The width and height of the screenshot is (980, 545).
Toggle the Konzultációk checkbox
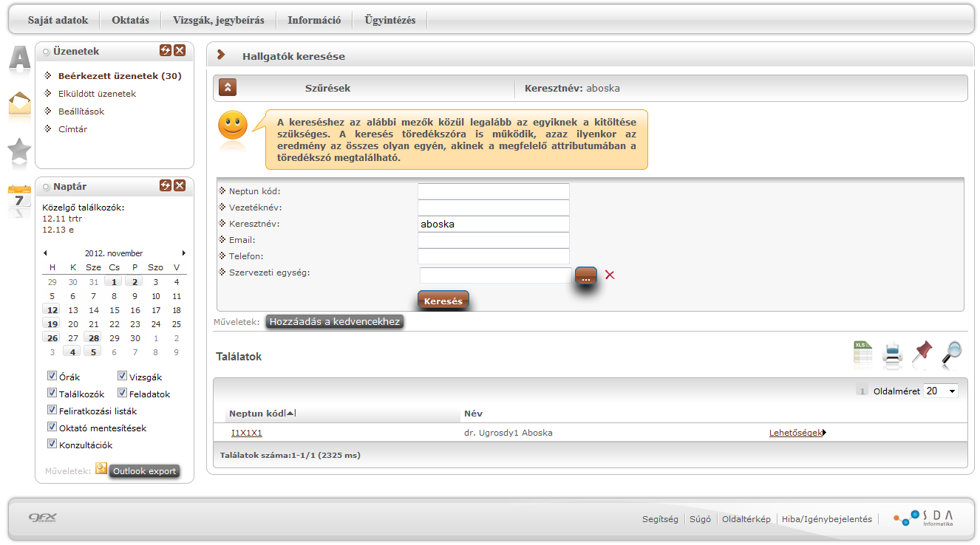[52, 444]
